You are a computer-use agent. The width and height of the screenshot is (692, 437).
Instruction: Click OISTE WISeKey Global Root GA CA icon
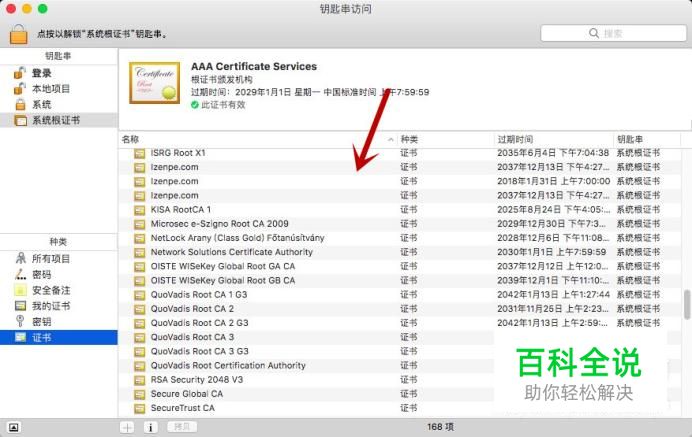(139, 267)
